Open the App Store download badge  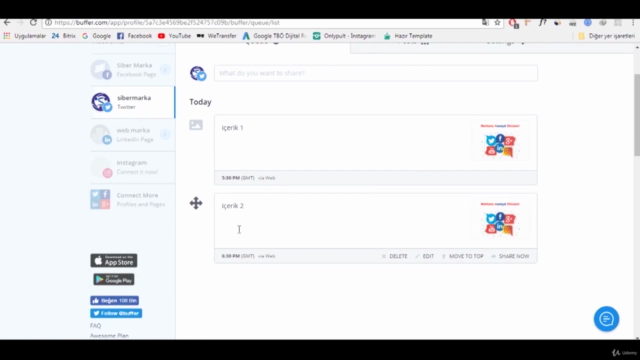coord(114,260)
